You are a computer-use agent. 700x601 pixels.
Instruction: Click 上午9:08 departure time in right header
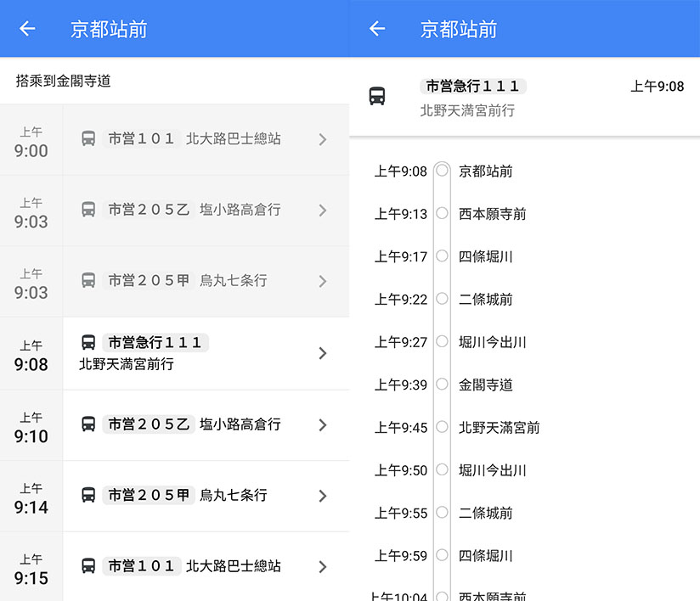pos(658,86)
